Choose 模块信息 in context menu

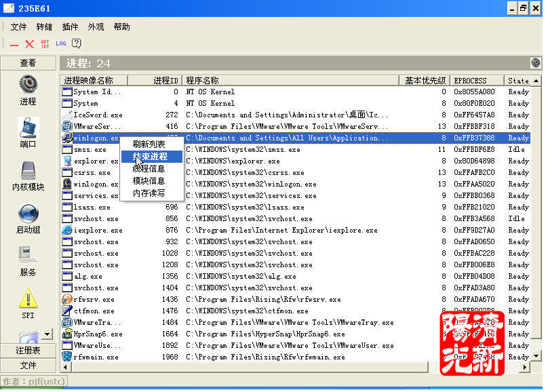pyautogui.click(x=152, y=181)
